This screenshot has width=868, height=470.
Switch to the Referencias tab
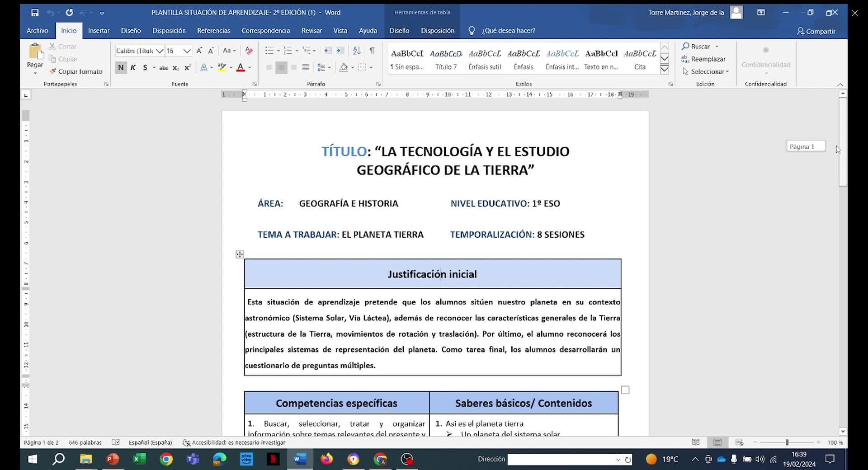click(213, 31)
